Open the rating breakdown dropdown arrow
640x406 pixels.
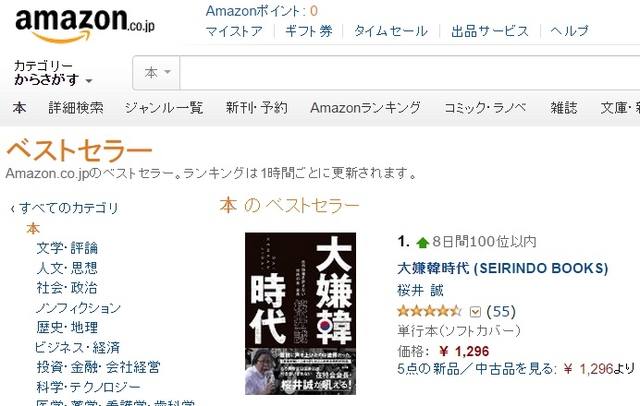pos(475,311)
